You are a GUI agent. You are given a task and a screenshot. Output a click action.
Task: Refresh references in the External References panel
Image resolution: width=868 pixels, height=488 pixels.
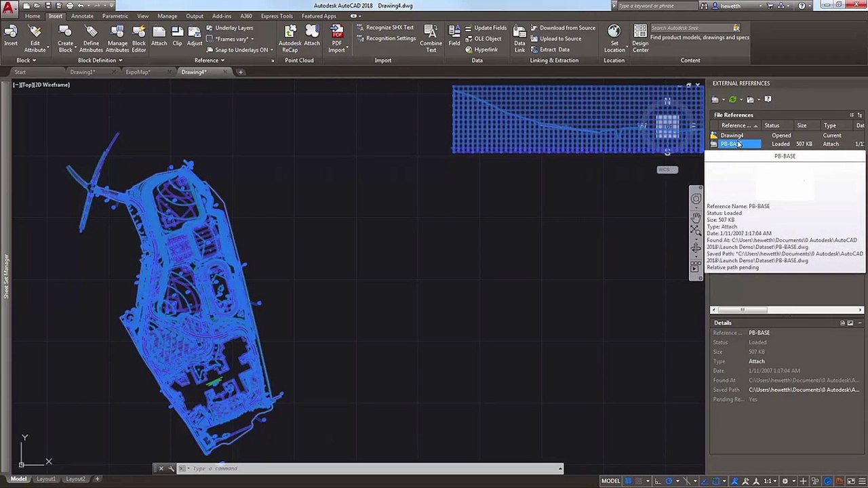732,100
